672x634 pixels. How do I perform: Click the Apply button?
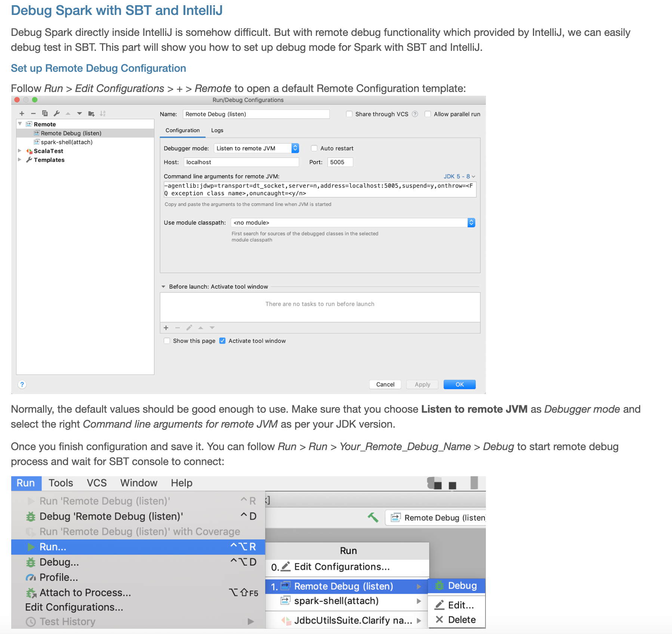pyautogui.click(x=422, y=384)
